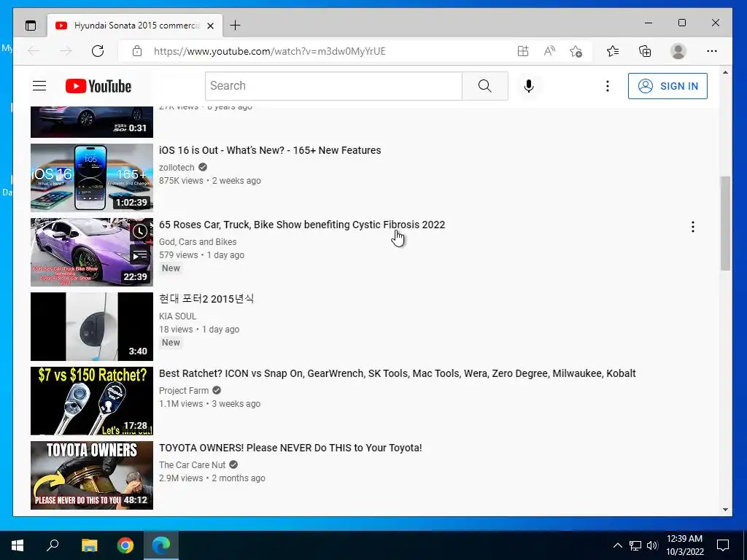Viewport: 747px width, 560px height.
Task: Click scrollbar down arrow
Action: click(725, 510)
